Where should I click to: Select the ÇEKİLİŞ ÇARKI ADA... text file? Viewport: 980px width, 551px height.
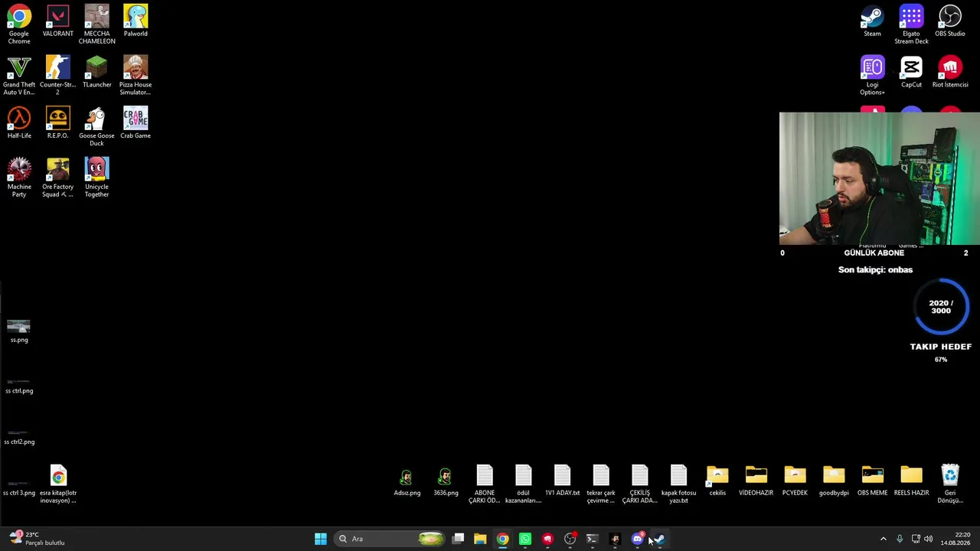click(x=640, y=484)
